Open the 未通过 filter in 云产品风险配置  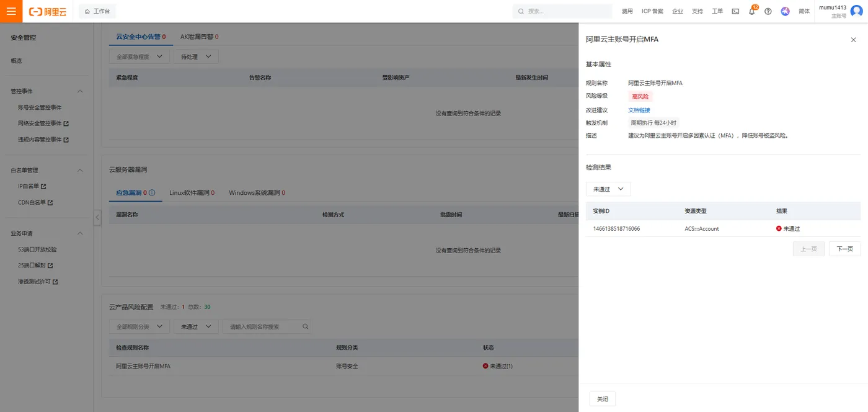pyautogui.click(x=196, y=326)
